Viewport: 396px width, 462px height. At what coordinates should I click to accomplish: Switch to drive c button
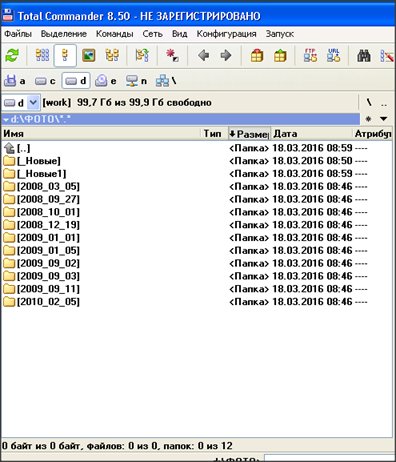[x=45, y=81]
